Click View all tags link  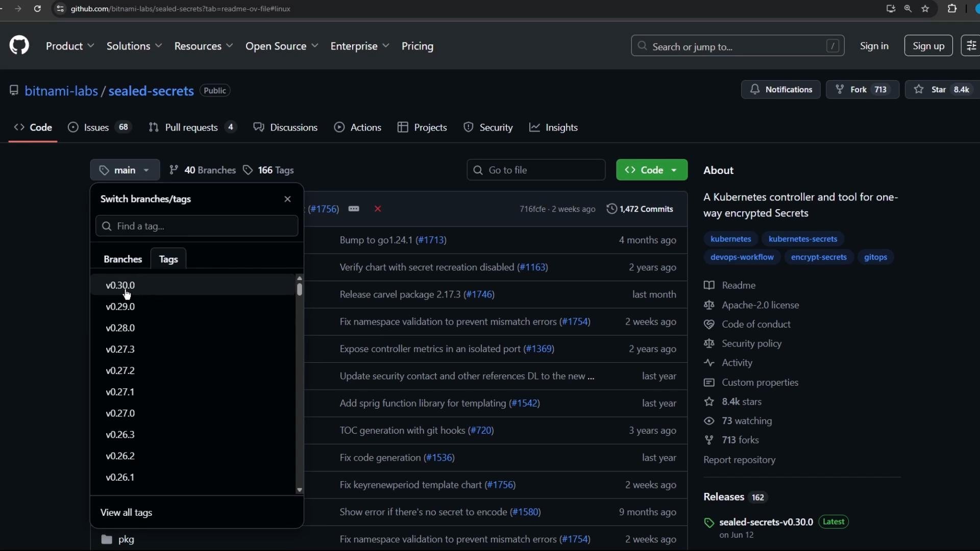coord(127,513)
